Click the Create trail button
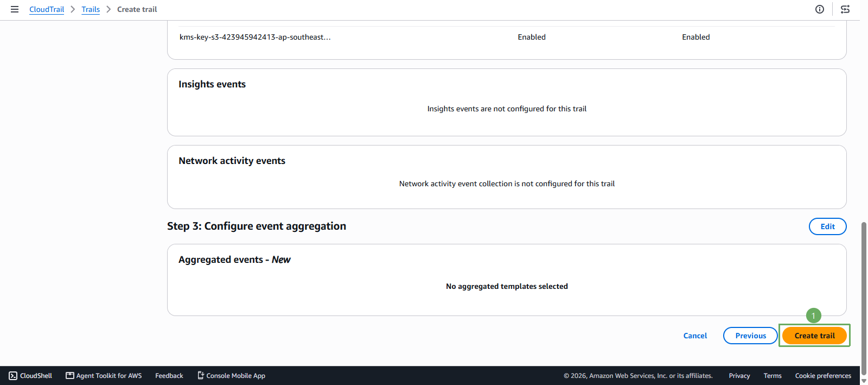The width and height of the screenshot is (868, 385). coord(814,336)
